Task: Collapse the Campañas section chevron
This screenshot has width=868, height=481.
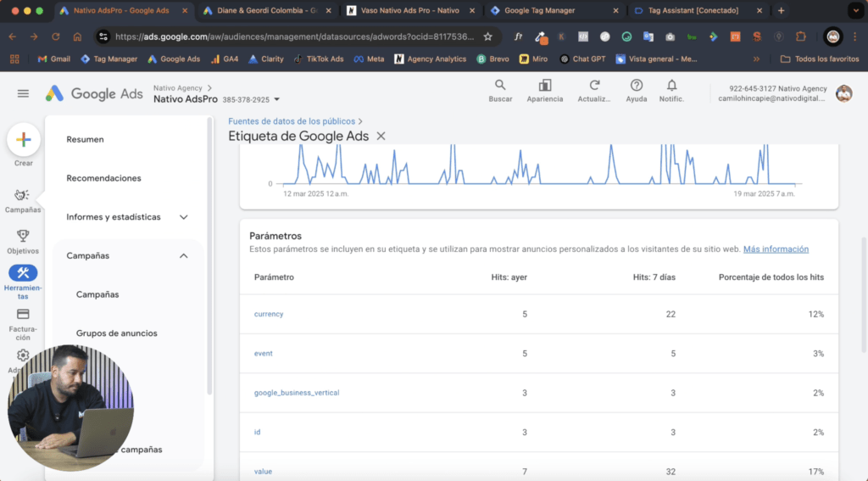Action: (x=183, y=256)
